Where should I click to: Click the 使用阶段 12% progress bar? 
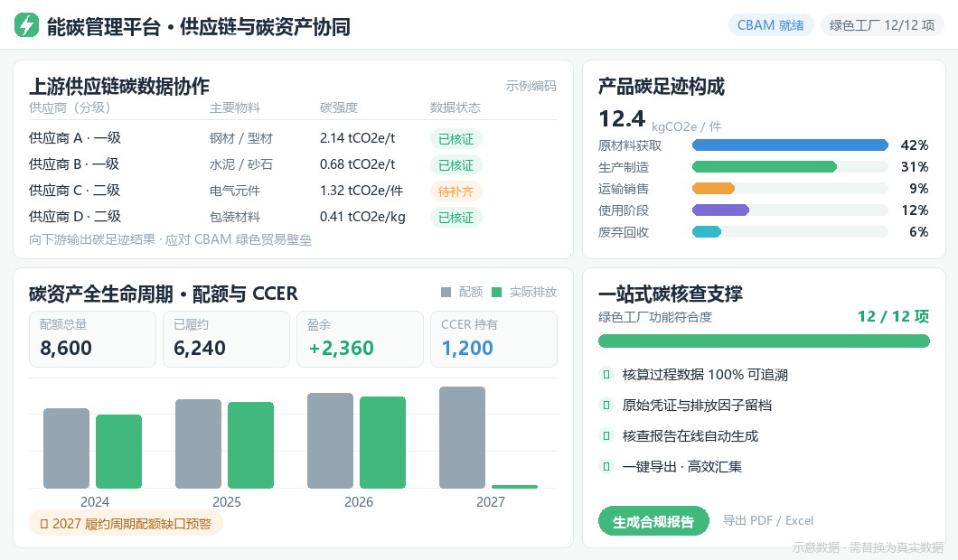tap(790, 210)
